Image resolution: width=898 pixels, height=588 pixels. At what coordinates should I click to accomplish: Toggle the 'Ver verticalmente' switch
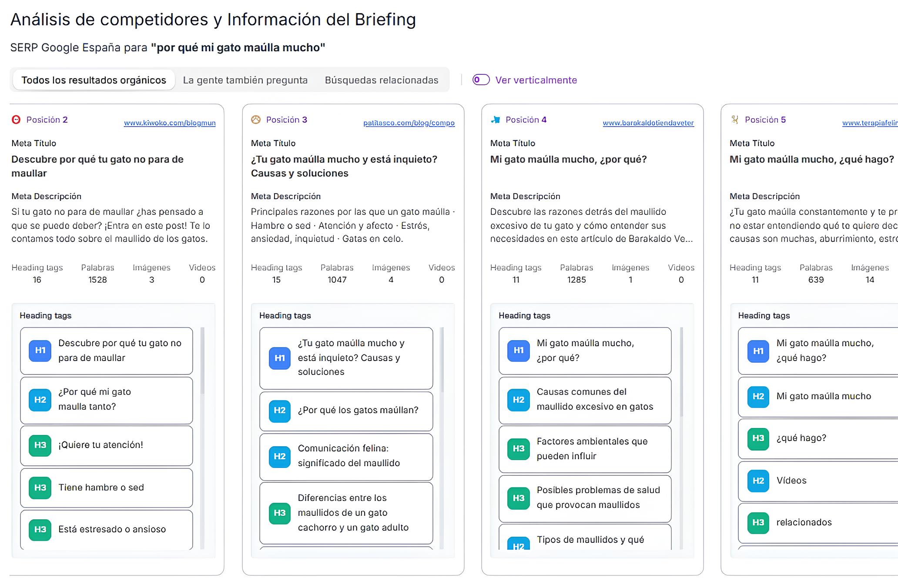coord(481,80)
